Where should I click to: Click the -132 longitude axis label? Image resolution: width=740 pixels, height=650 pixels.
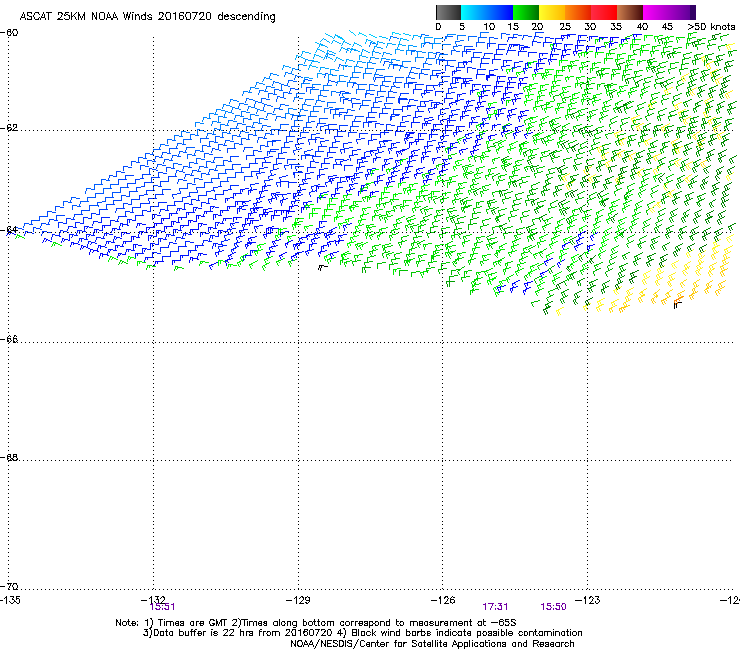(153, 599)
